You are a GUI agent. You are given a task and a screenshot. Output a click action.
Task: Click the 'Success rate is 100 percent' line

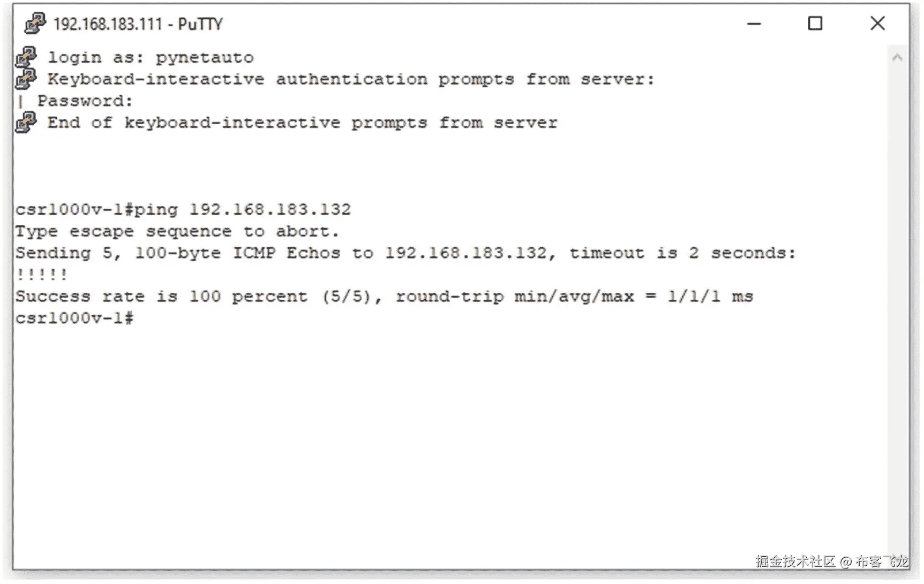tap(384, 296)
